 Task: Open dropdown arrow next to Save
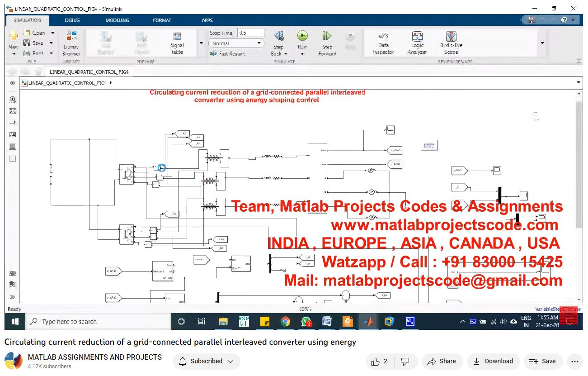point(51,43)
